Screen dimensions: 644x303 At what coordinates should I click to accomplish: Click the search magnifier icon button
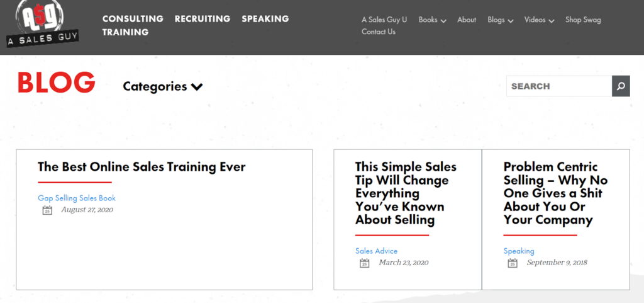(x=621, y=86)
